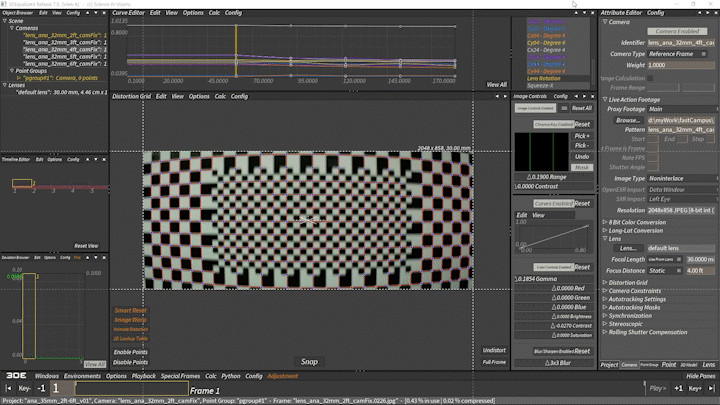Collapse the Lenses tree node
This screenshot has width=720, height=405.
(x=5, y=85)
